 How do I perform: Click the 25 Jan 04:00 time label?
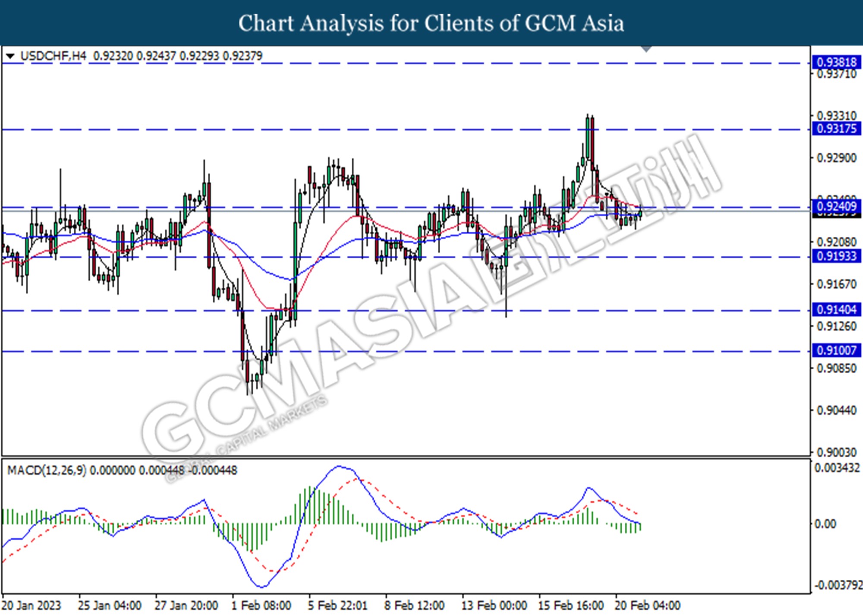(x=110, y=606)
